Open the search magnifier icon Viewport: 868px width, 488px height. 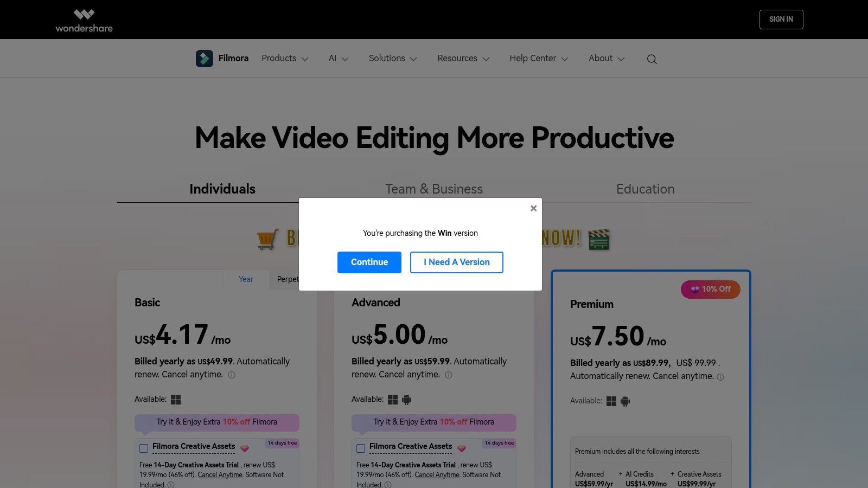click(652, 59)
